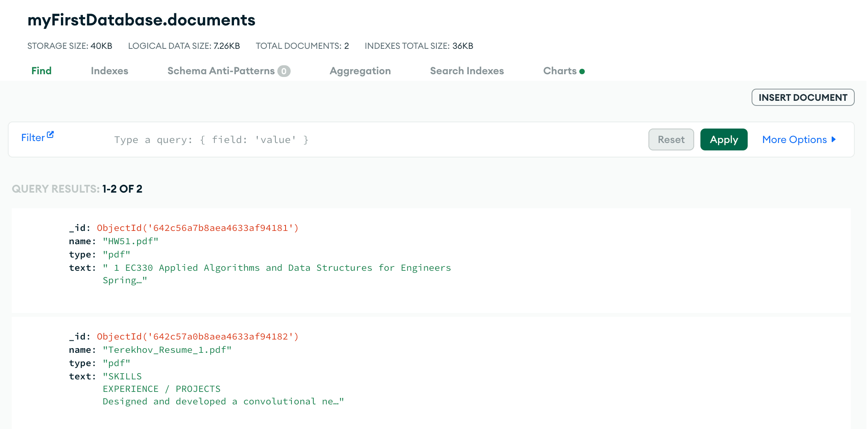Focus the query filter input field
The width and height of the screenshot is (868, 429).
click(x=375, y=140)
